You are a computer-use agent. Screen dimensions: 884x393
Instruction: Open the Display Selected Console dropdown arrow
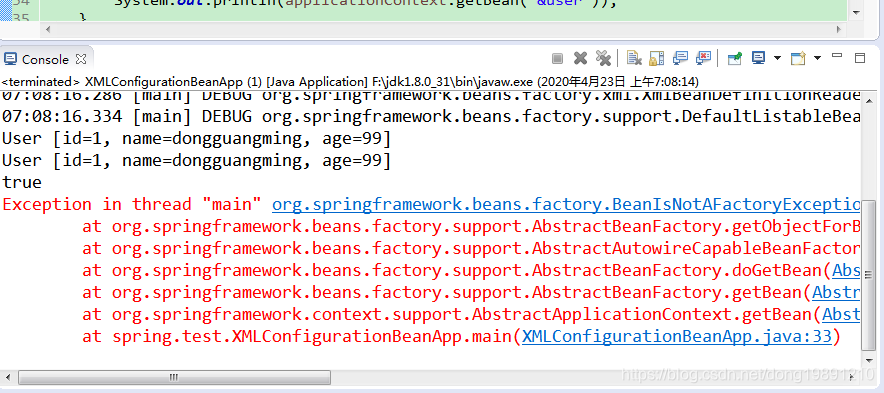click(x=777, y=58)
